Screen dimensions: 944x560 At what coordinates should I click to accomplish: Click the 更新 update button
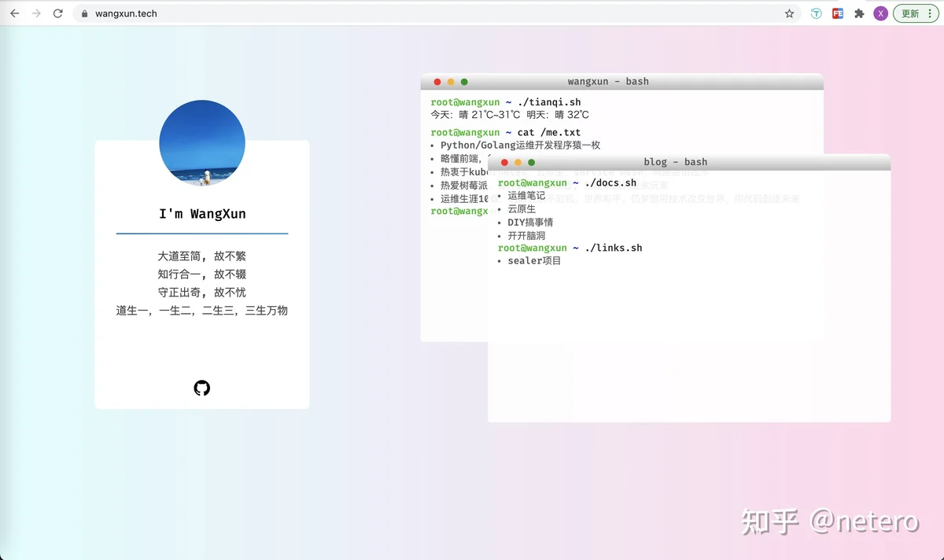(911, 13)
